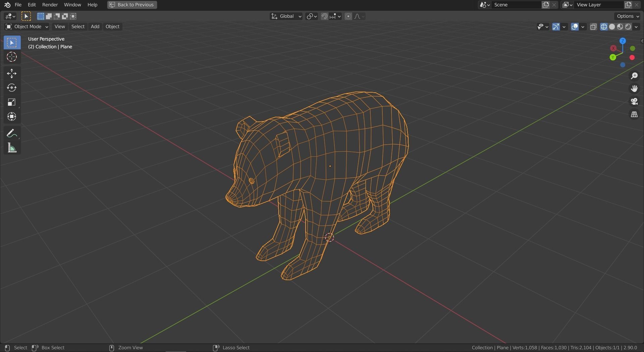Viewport: 644px width, 352px height.
Task: Open the gizmos settings dropdown arrow
Action: (564, 27)
